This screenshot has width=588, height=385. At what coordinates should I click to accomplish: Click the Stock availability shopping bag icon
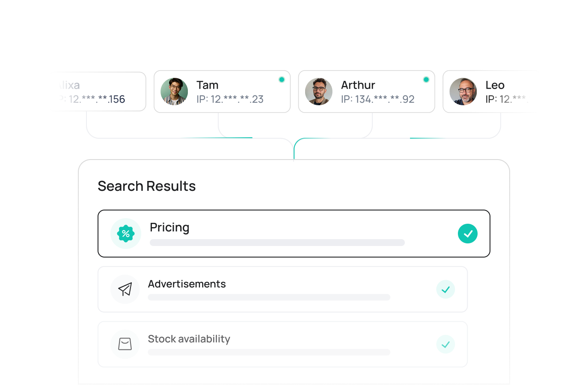(125, 344)
